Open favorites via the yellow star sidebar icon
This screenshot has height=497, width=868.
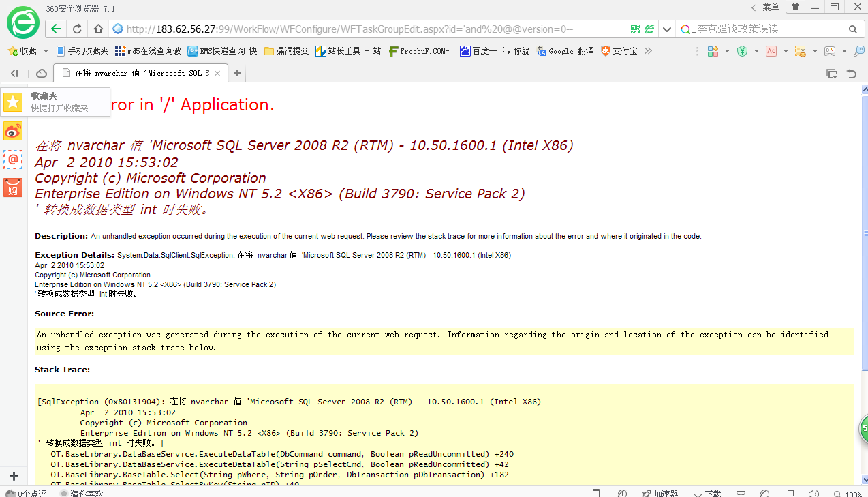coord(13,102)
